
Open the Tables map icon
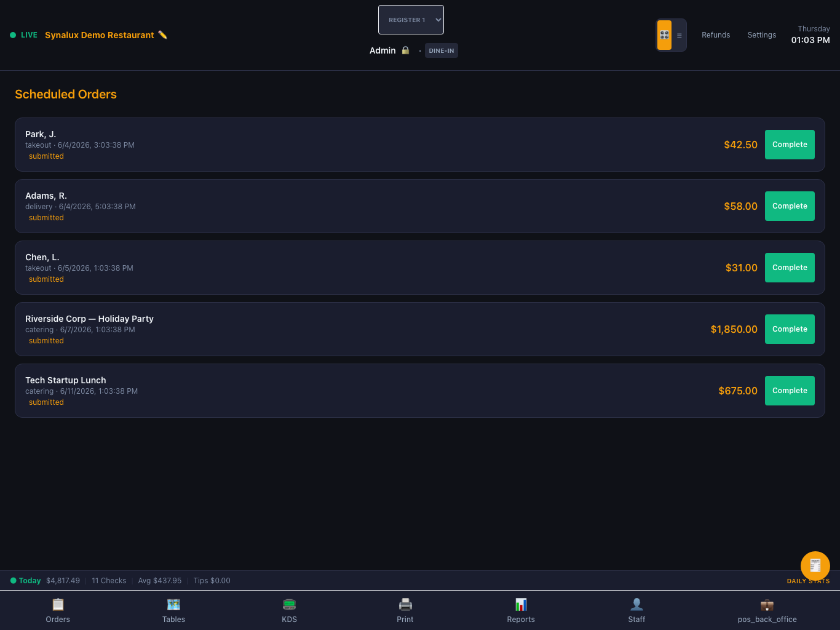(x=173, y=604)
